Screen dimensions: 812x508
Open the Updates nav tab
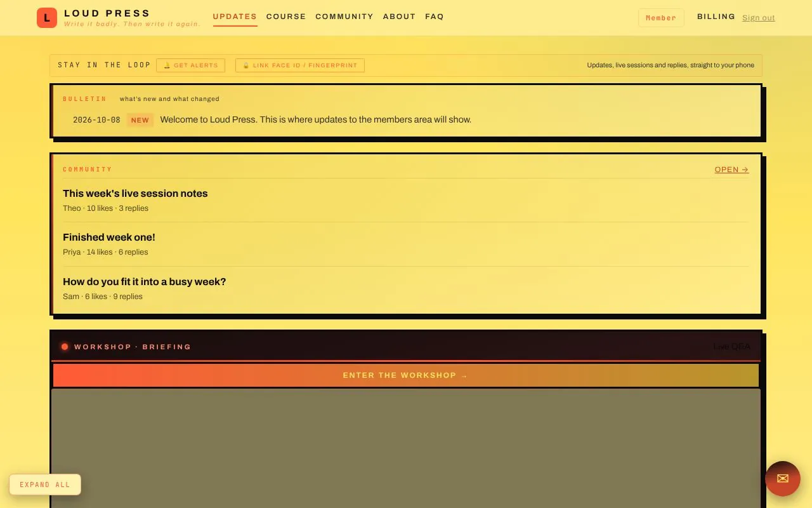[x=235, y=17]
